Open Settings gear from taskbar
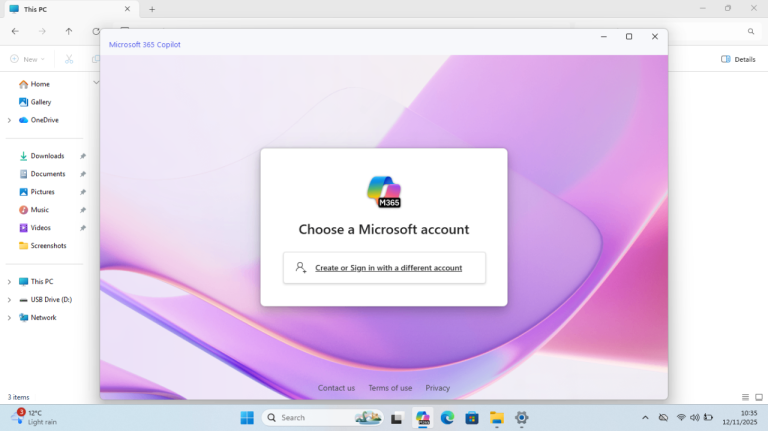This screenshot has height=431, width=768. [x=521, y=418]
